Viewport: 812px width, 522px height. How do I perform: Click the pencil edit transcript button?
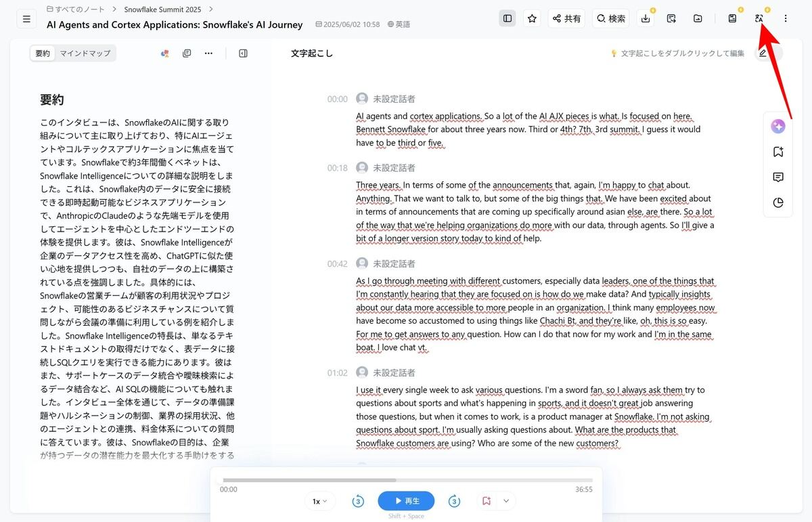[x=763, y=53]
